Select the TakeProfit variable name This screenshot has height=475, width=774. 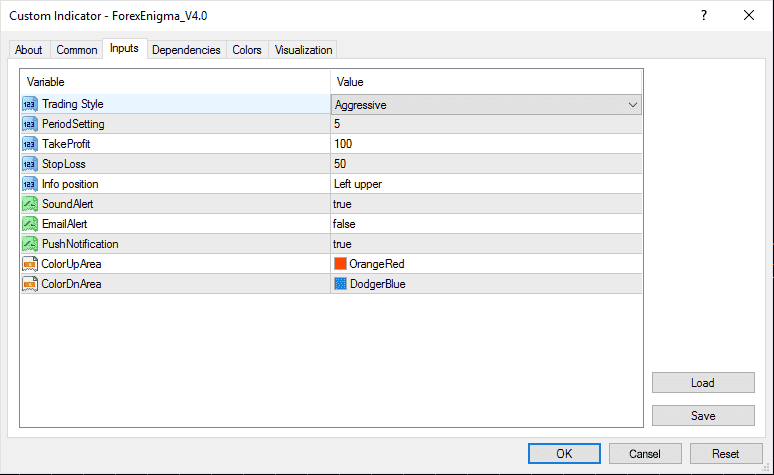[x=66, y=144]
